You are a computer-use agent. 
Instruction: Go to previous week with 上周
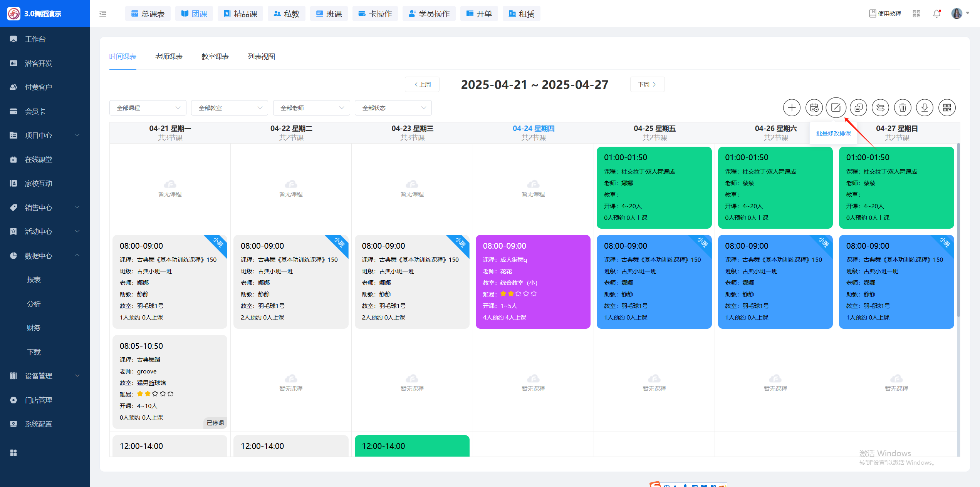[422, 84]
